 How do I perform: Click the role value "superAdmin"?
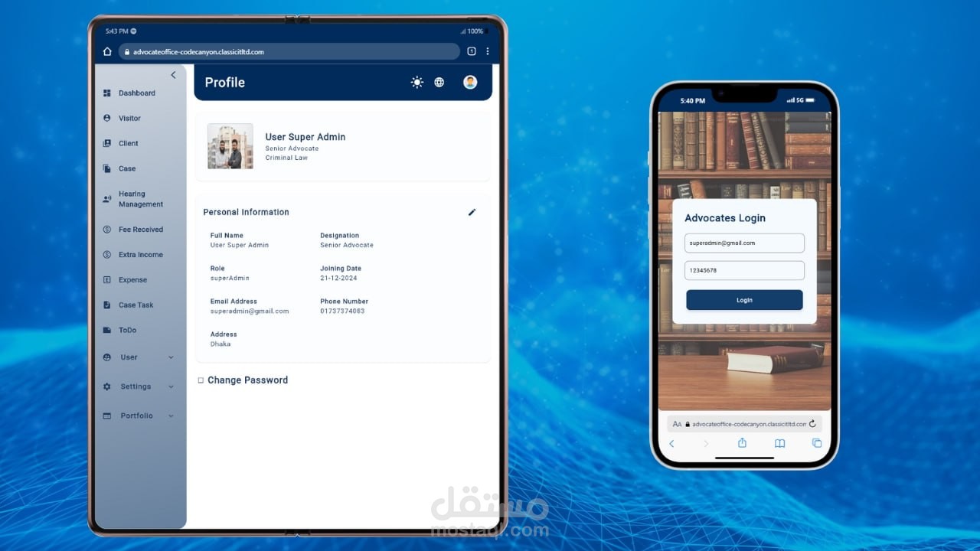[x=230, y=279]
